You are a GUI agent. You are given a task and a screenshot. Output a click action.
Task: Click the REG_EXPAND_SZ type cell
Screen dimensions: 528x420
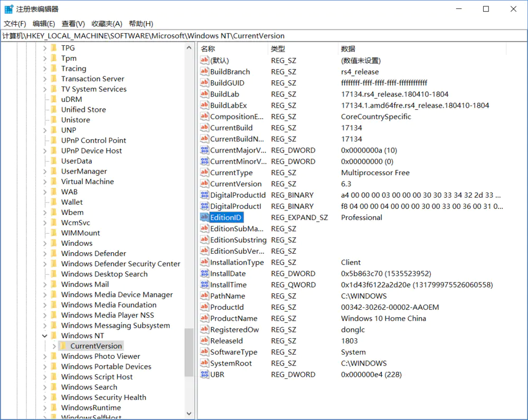point(299,217)
